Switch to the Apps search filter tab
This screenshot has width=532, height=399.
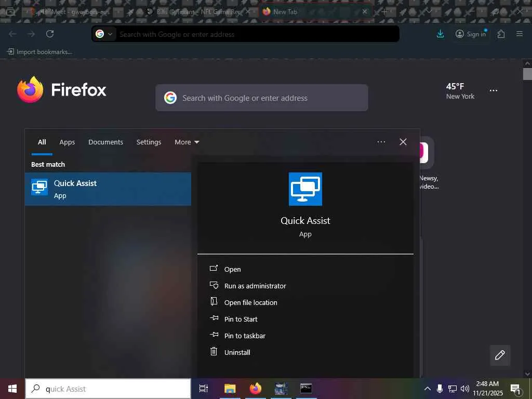pos(67,142)
